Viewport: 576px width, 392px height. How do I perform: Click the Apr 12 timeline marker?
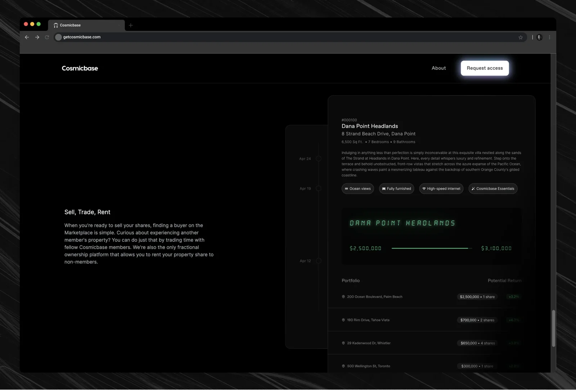pos(319,261)
